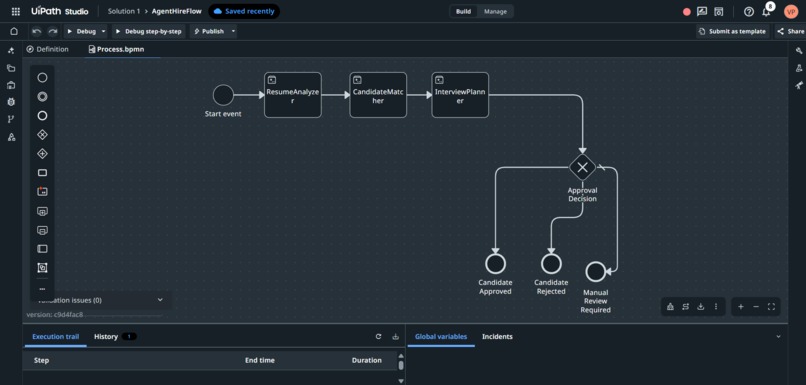Open the flask test icon in right sidebar

tap(798, 68)
